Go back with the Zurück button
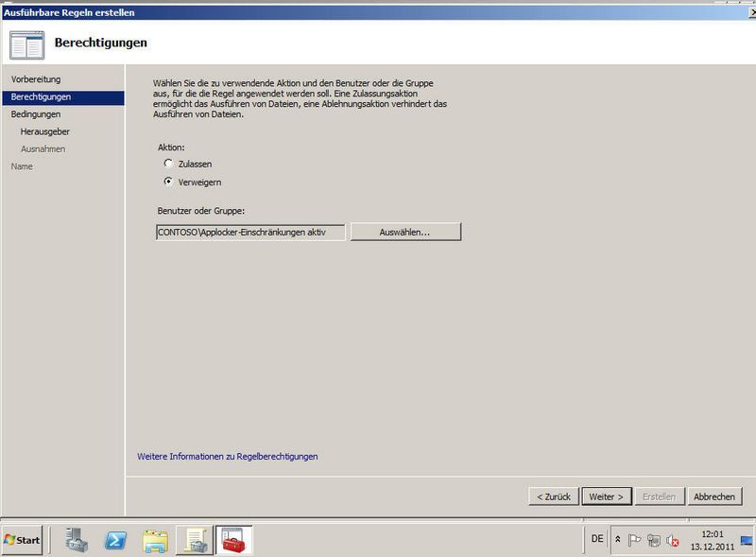The height and width of the screenshot is (557, 756). click(x=554, y=496)
